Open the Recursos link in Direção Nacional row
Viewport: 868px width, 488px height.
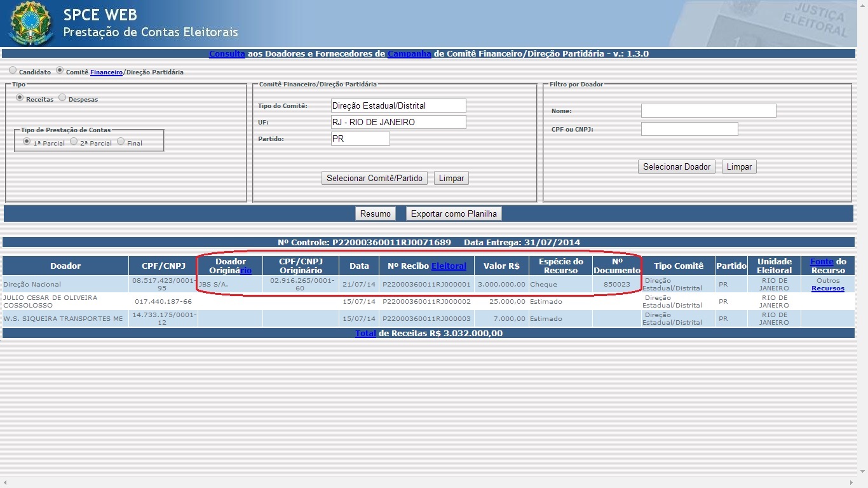click(x=827, y=288)
